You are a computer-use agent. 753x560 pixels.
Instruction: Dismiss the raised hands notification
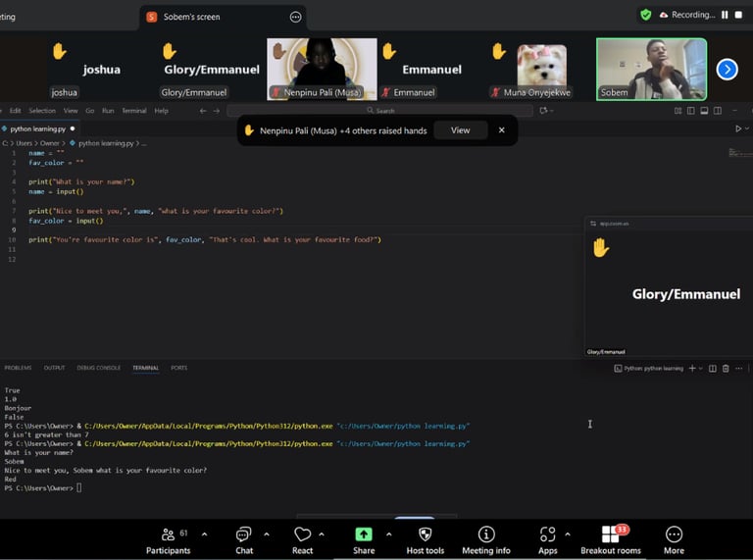(501, 130)
